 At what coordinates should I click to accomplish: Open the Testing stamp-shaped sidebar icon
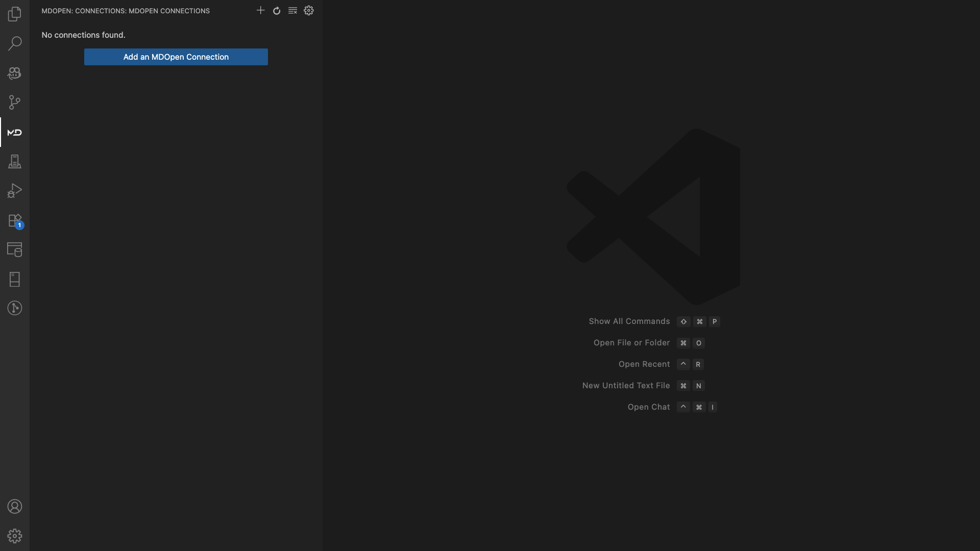(14, 162)
